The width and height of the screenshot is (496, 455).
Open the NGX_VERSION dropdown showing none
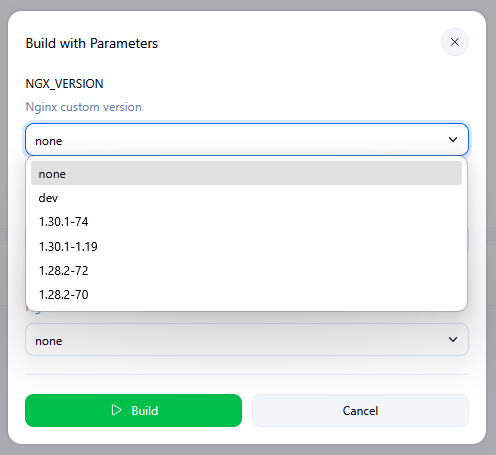click(x=247, y=140)
